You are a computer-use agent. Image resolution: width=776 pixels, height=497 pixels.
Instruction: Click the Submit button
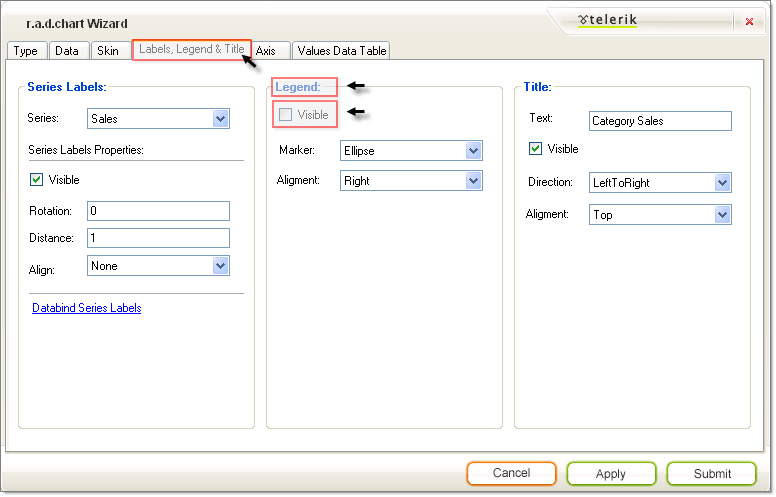712,474
